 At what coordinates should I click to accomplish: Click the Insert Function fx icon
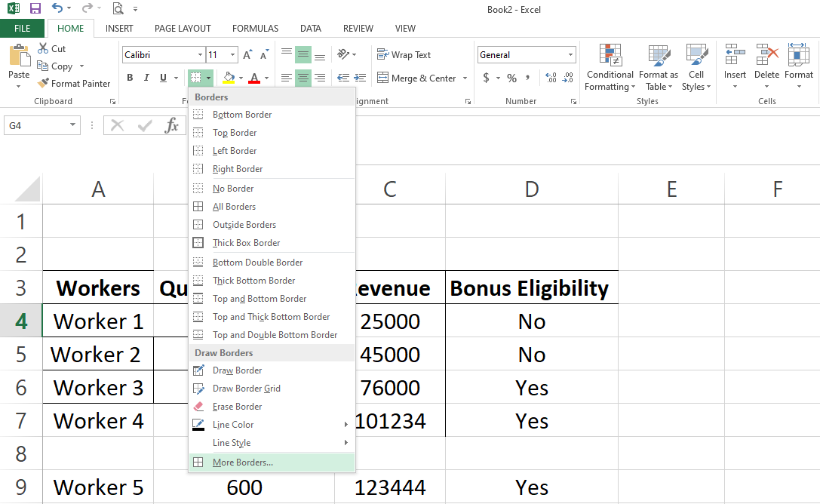pos(171,125)
